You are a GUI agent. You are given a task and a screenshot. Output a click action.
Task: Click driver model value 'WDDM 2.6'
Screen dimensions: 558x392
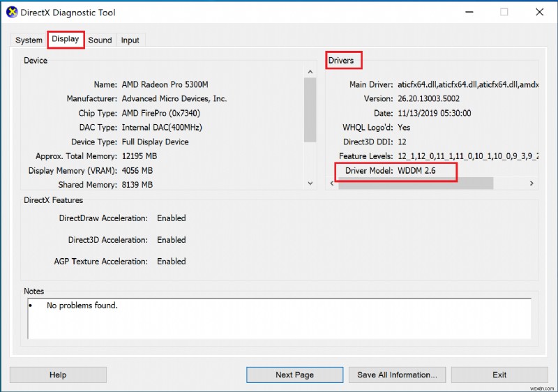click(416, 171)
